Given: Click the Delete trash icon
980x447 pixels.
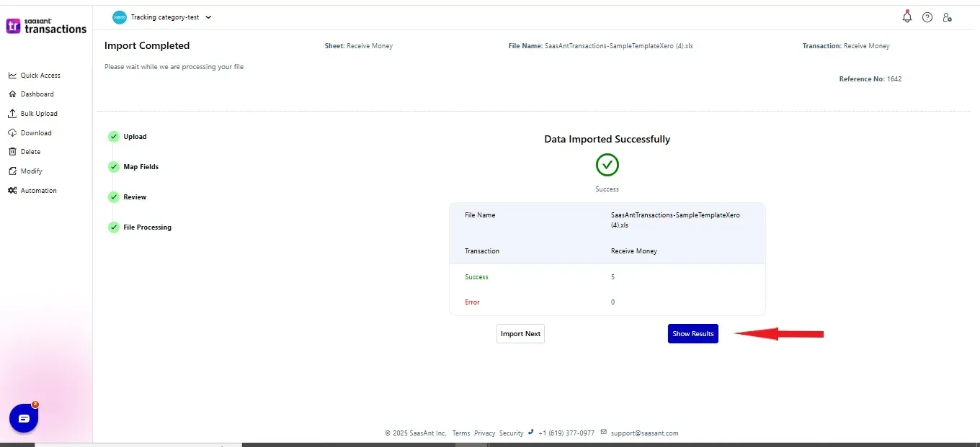Looking at the screenshot, I should [x=12, y=152].
